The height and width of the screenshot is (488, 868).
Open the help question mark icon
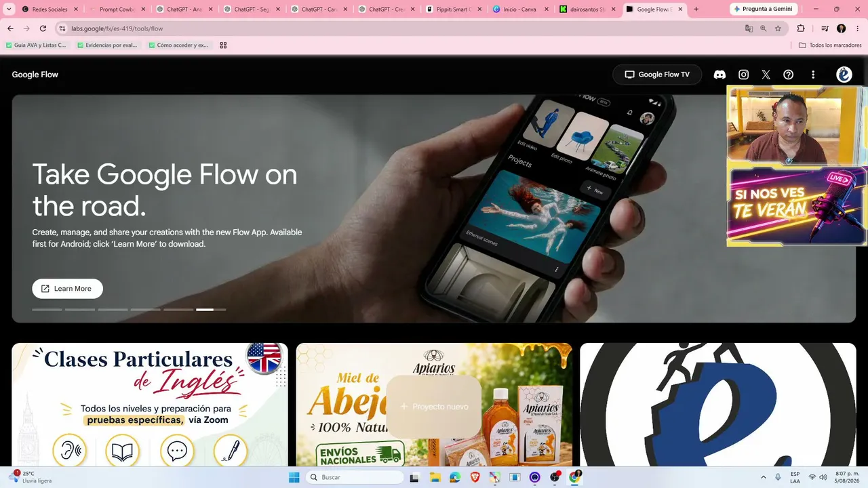pos(788,75)
